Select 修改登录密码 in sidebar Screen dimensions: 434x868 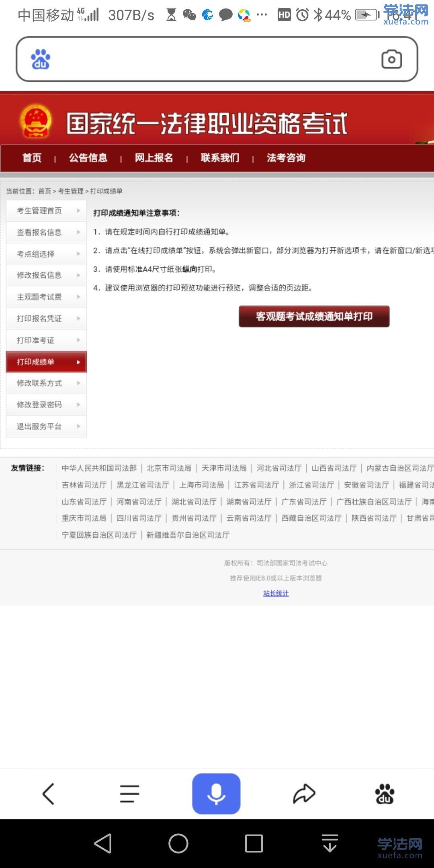click(x=46, y=405)
